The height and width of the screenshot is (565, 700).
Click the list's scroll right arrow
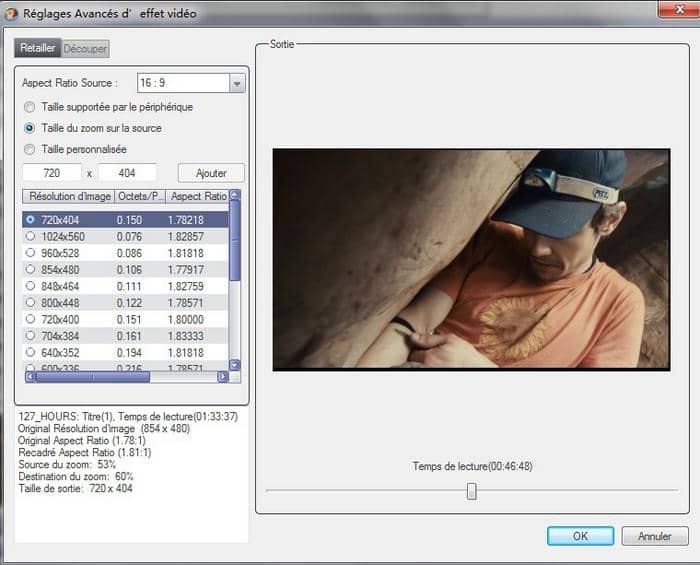click(223, 377)
